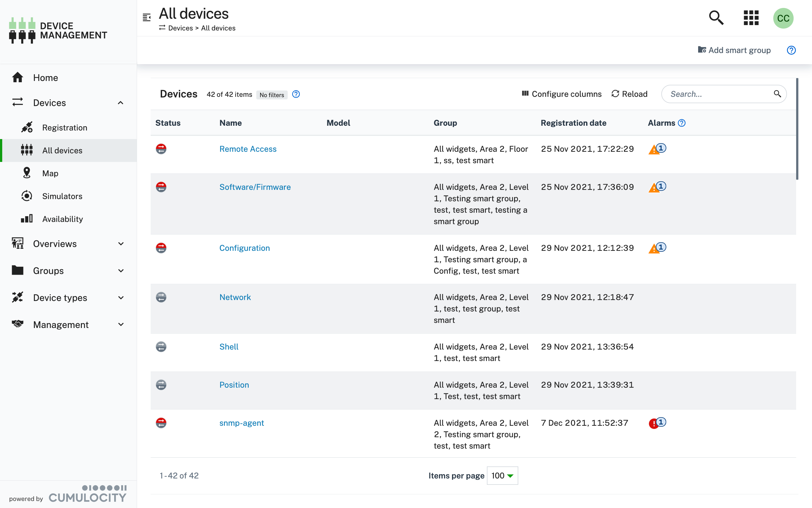Click Configure columns button

[x=562, y=94]
